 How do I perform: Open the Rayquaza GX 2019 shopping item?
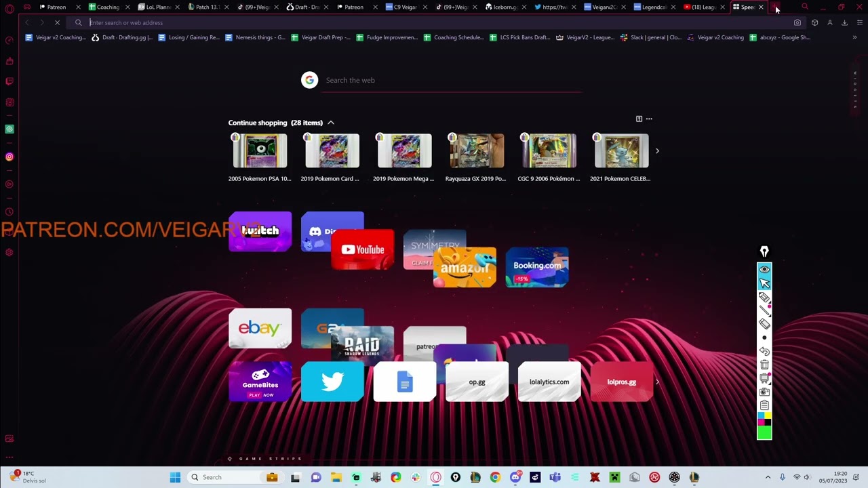click(476, 158)
